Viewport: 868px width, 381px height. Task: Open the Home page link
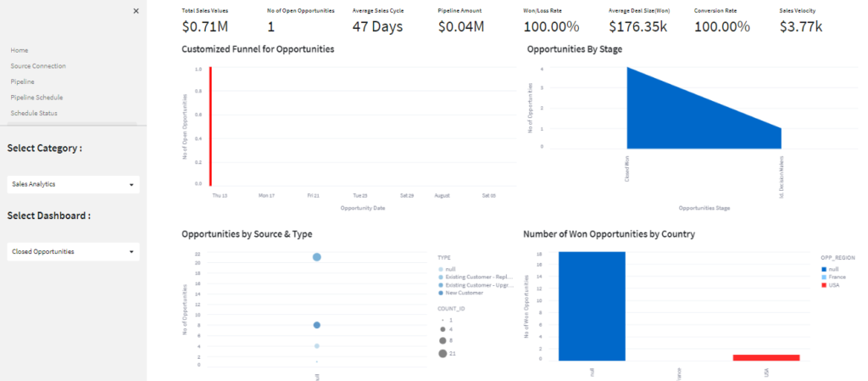[x=19, y=50]
